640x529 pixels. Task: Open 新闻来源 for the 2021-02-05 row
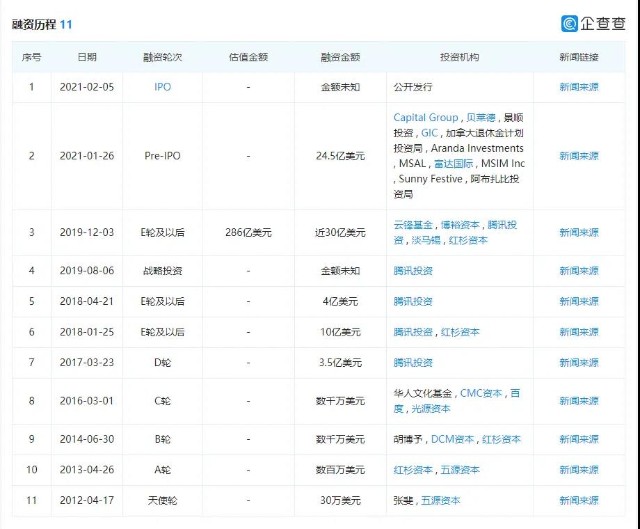click(x=579, y=87)
